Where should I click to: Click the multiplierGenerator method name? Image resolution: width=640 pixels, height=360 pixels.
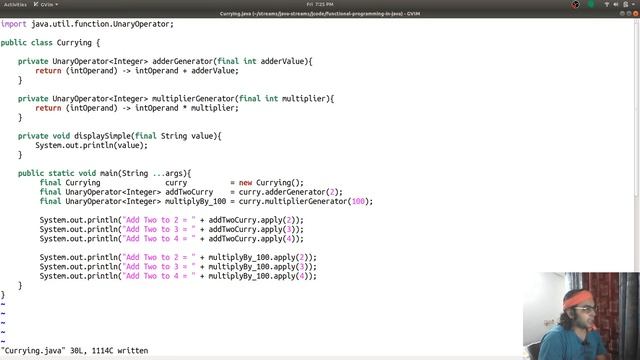pos(193,99)
